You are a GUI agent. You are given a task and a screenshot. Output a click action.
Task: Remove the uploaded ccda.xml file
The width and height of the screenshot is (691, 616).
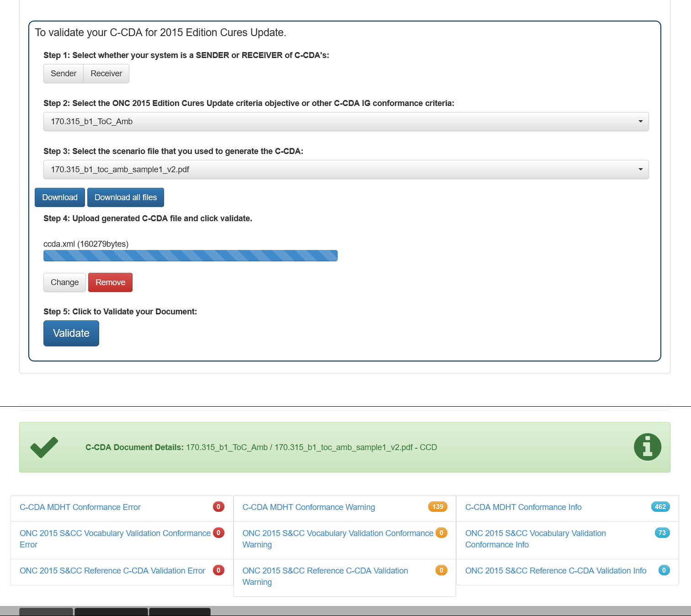tap(110, 282)
